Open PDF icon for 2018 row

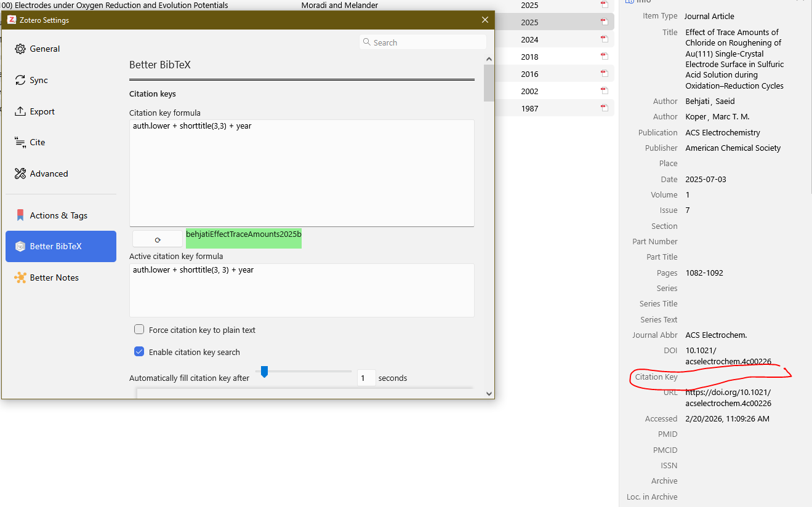click(604, 57)
